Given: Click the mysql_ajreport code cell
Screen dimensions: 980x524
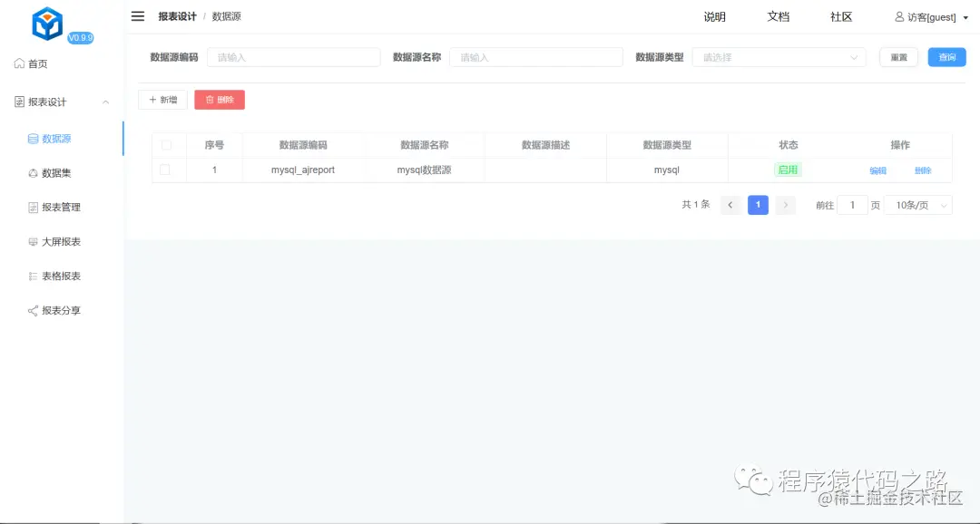Looking at the screenshot, I should 303,170.
